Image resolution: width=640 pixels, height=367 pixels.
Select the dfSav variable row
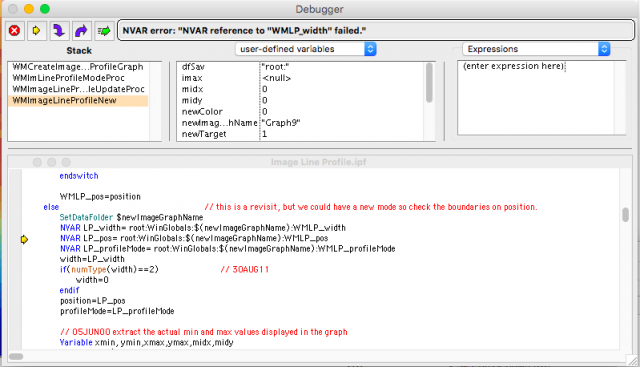(x=301, y=67)
